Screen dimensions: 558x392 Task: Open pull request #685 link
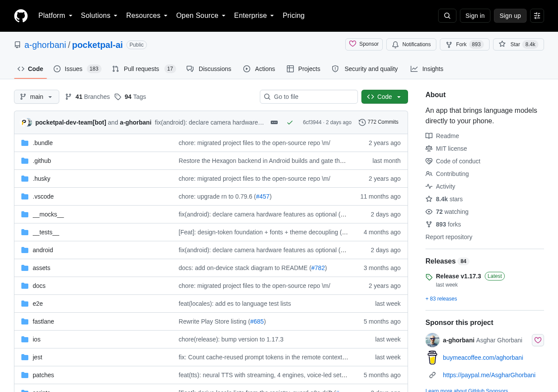point(257,321)
